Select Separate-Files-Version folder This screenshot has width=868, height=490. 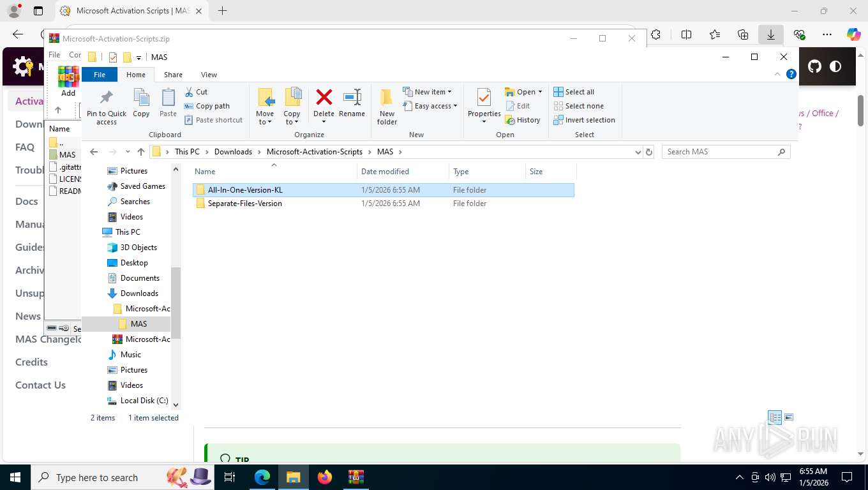[244, 204]
